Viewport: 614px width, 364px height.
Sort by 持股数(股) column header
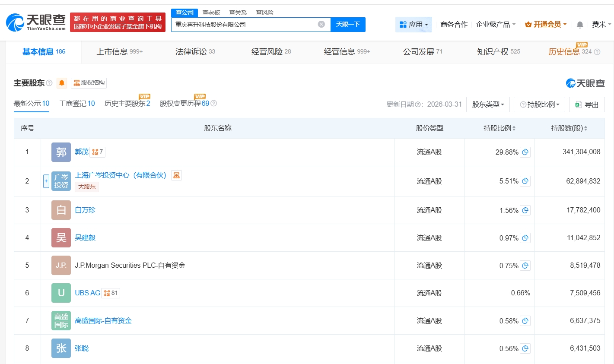pyautogui.click(x=569, y=128)
